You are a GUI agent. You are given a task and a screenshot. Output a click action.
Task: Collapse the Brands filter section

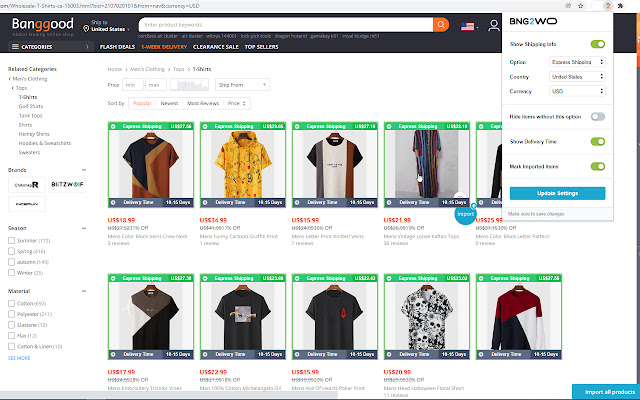click(84, 170)
